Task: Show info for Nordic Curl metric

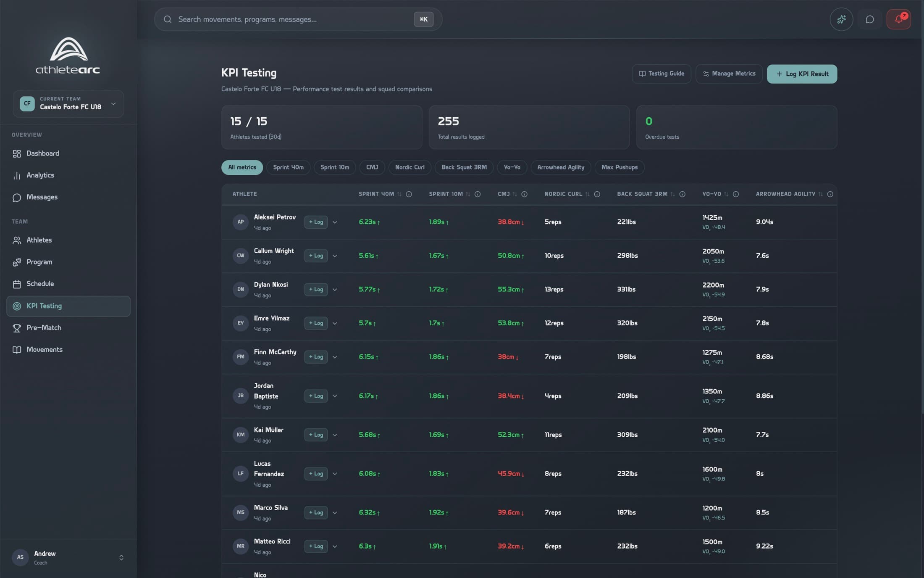Action: point(597,194)
